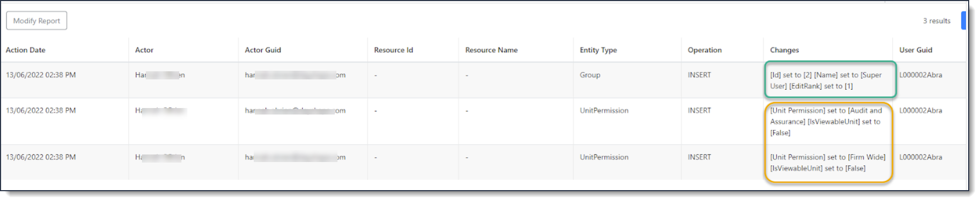Viewport: 980px width, 202px height.
Task: Click the second row's action date
Action: coord(41,110)
